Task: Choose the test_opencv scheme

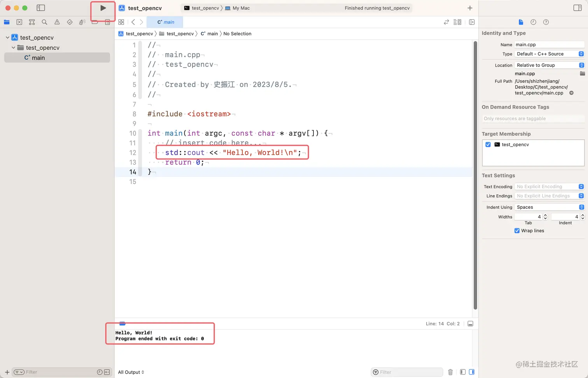Action: pyautogui.click(x=202, y=8)
